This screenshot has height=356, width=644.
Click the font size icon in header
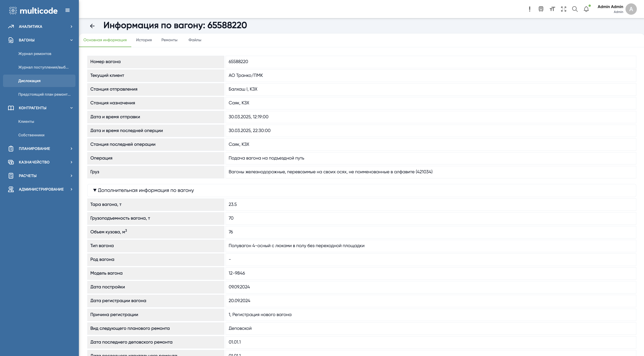point(552,9)
